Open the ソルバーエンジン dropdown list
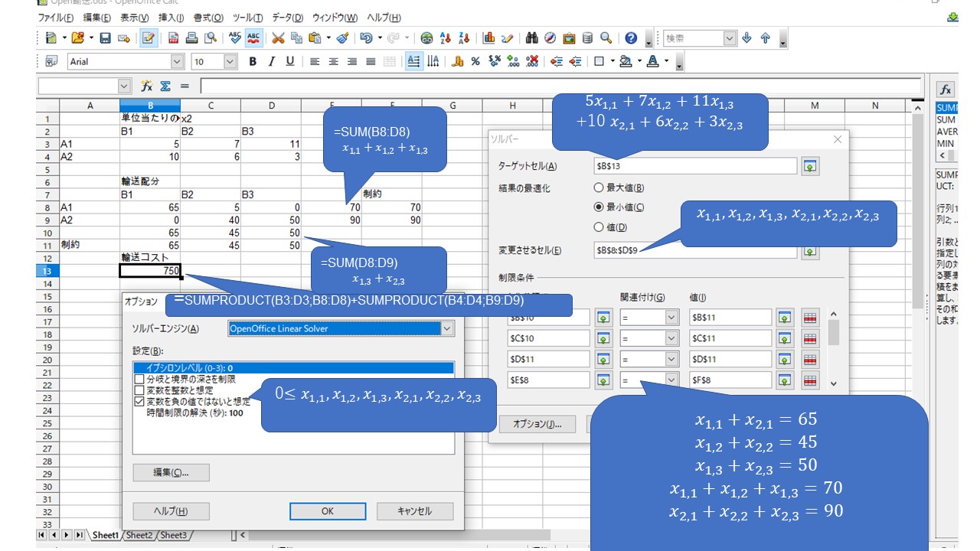Viewport: 980px width, 551px height. [x=447, y=328]
